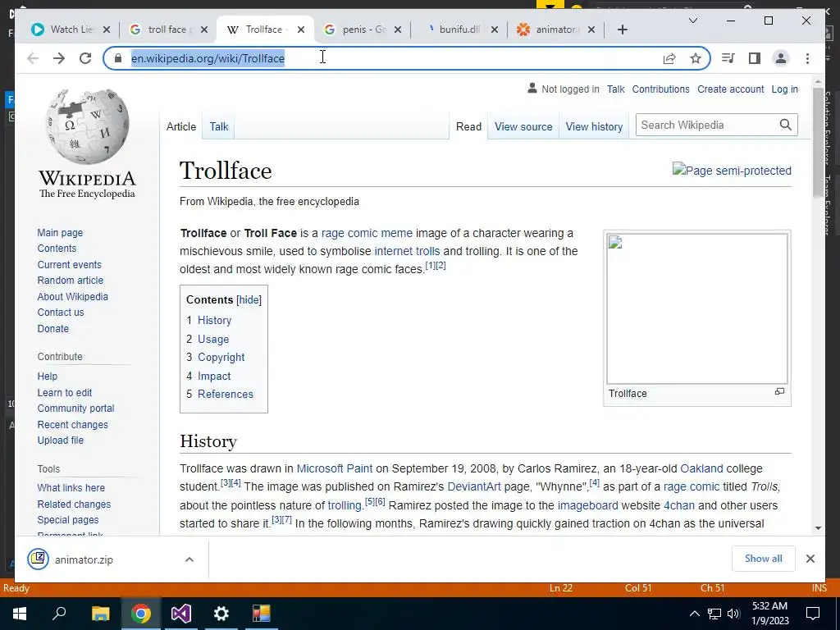The height and width of the screenshot is (630, 840).
Task: Open Visual Studio from taskbar
Action: [181, 614]
